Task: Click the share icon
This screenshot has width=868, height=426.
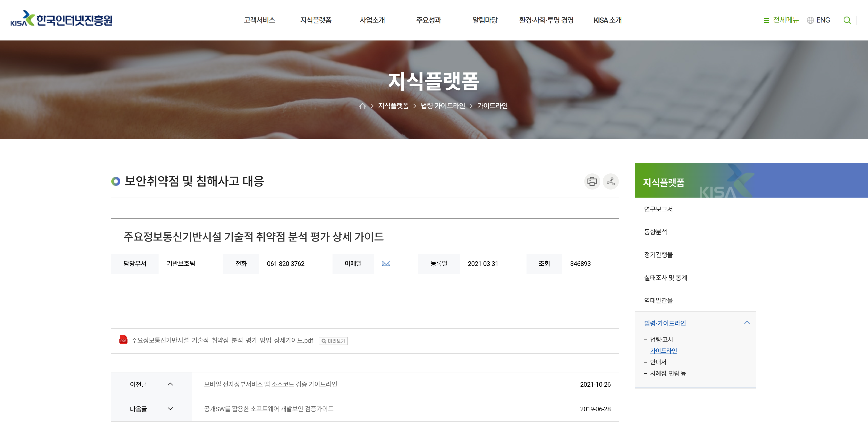Action: pos(610,181)
